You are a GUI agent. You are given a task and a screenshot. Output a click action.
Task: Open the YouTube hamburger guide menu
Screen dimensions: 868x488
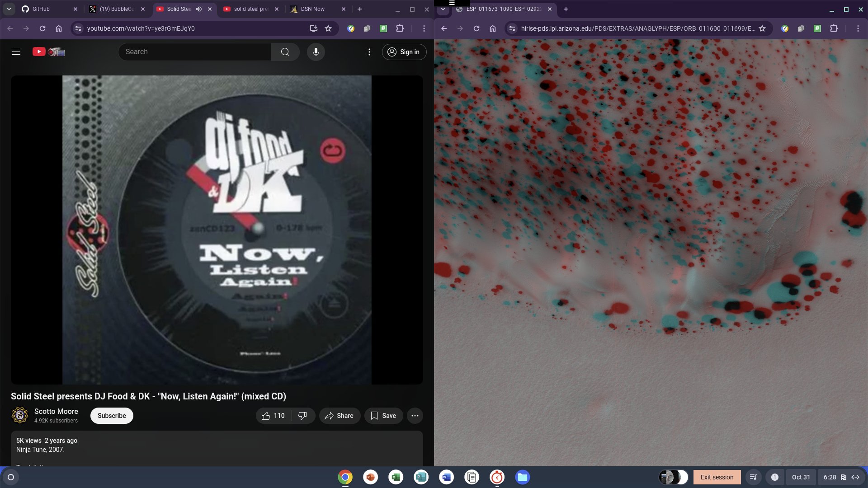pyautogui.click(x=16, y=52)
